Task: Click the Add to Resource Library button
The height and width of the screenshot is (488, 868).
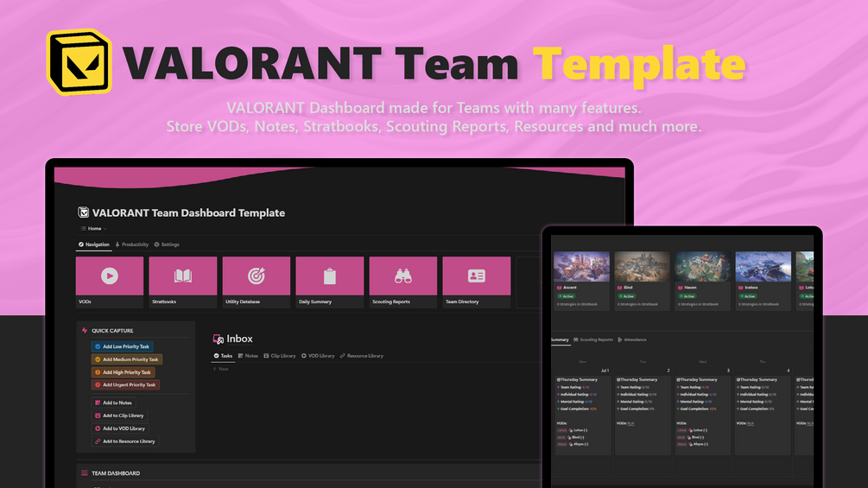Action: 125,441
